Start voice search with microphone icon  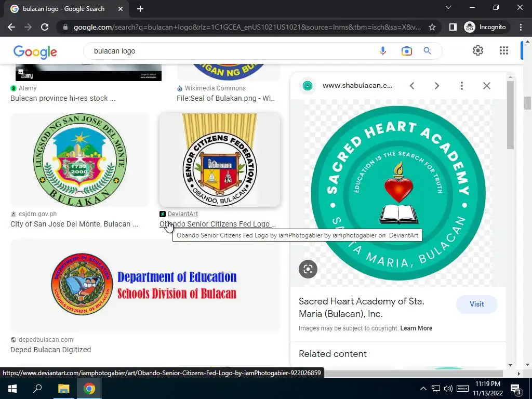(383, 51)
